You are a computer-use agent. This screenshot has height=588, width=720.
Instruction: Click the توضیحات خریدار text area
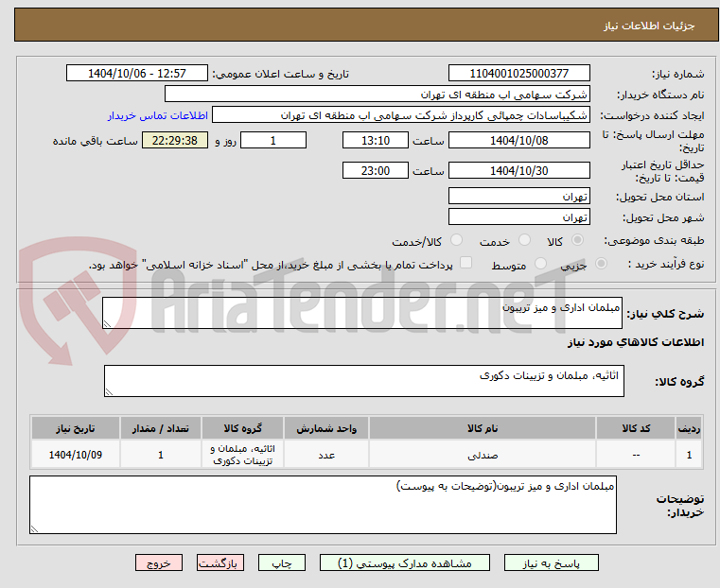coord(323,505)
